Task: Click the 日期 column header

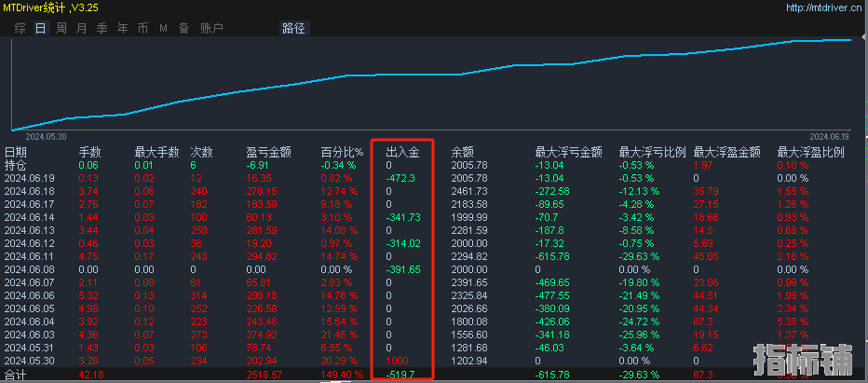Action: pos(16,152)
